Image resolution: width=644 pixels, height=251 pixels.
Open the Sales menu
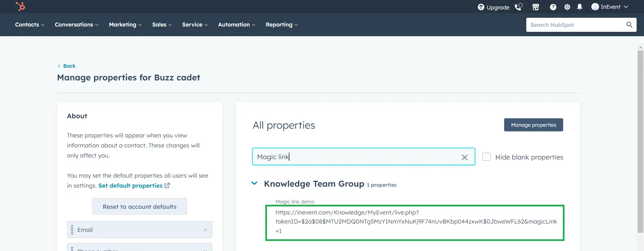click(162, 25)
